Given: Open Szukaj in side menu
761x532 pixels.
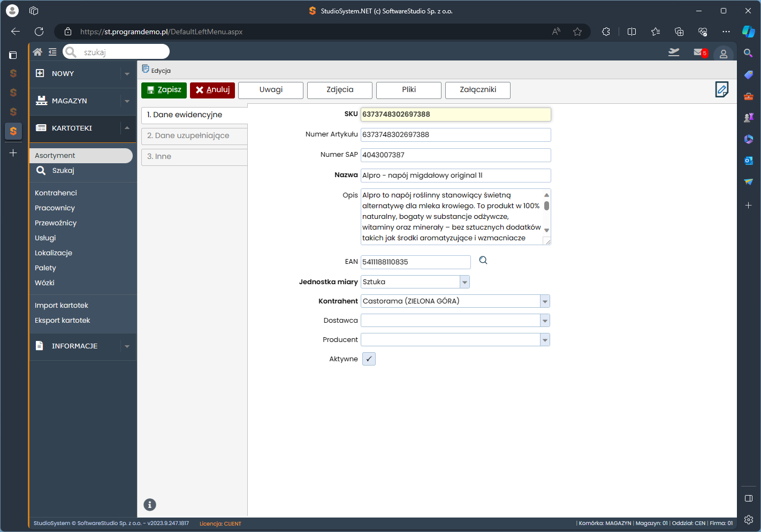Looking at the screenshot, I should (x=63, y=171).
